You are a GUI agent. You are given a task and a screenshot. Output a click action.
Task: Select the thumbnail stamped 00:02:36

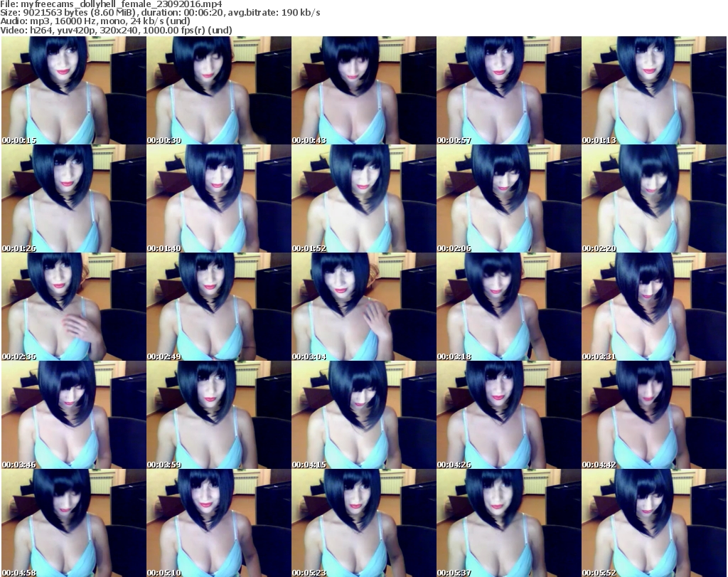click(74, 307)
